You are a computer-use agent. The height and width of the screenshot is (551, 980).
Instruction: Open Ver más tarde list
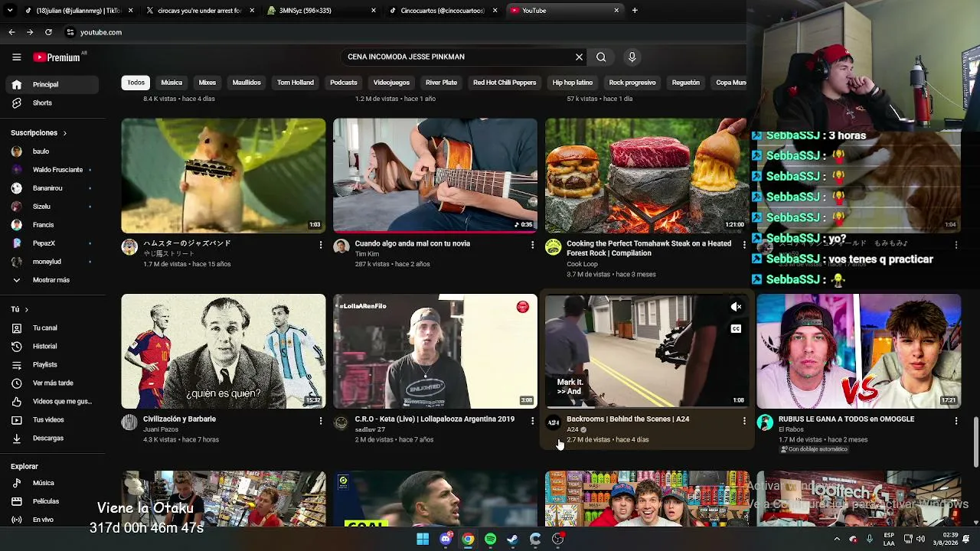pyautogui.click(x=52, y=383)
